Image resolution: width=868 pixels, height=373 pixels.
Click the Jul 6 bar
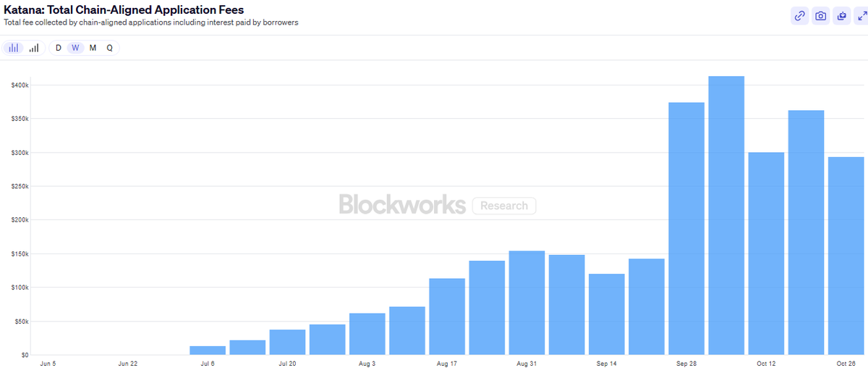[x=208, y=351]
